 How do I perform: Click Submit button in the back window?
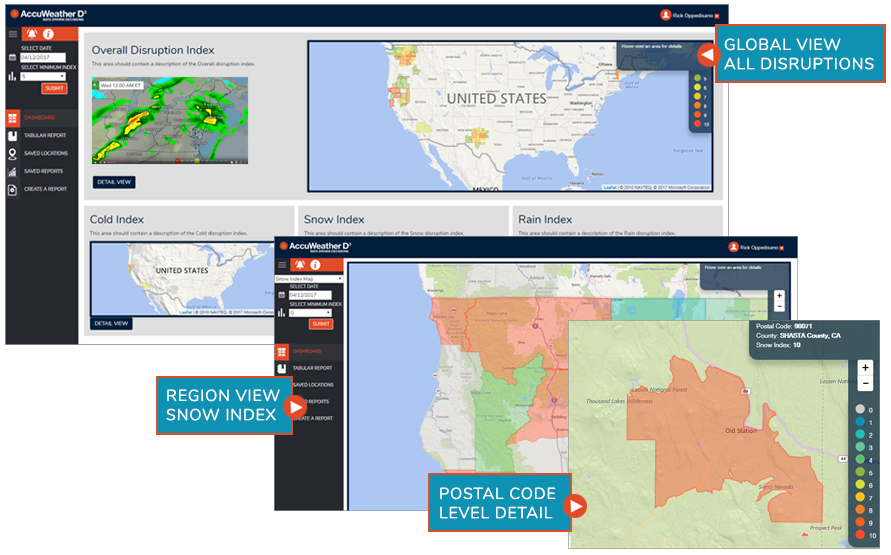point(54,88)
